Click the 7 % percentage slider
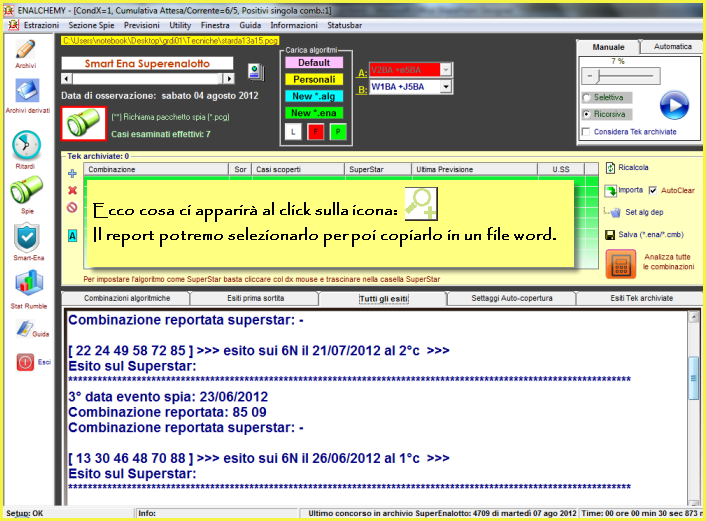Screen dimensions: 706x521 click(620, 76)
